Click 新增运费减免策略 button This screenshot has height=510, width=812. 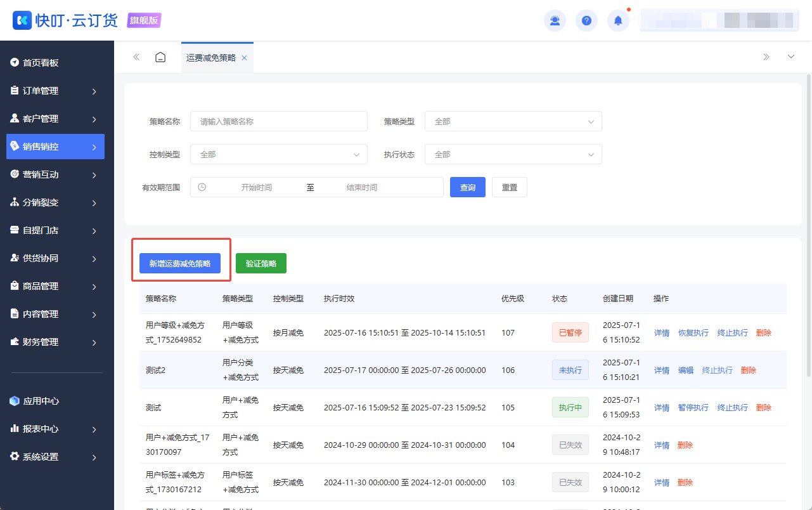180,263
